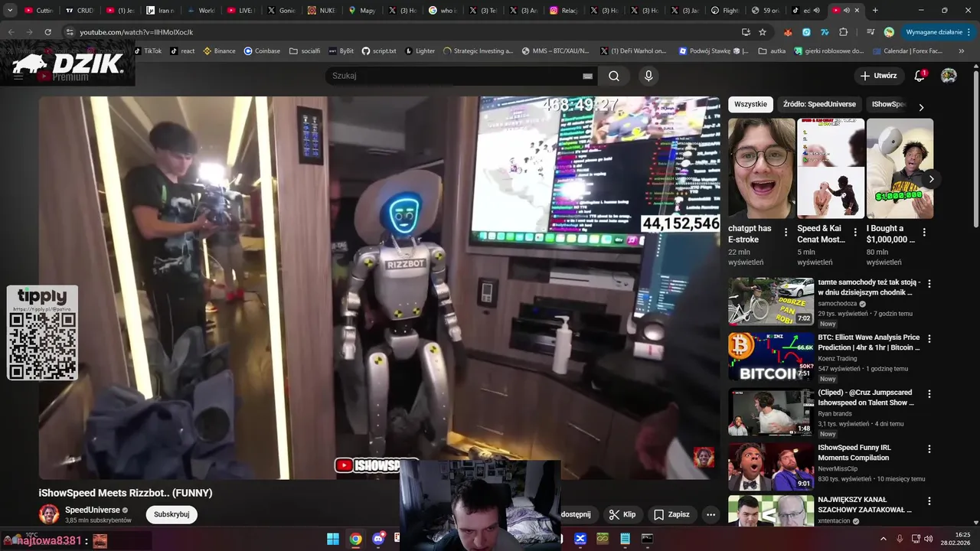The height and width of the screenshot is (551, 980).
Task: Open more options for I Bought a $1,000,000 short
Action: (x=924, y=232)
